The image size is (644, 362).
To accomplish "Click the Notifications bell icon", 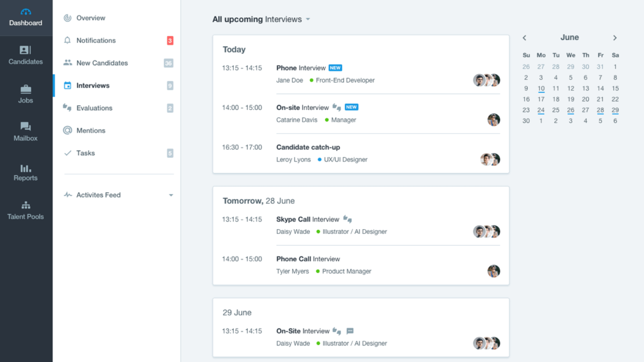I will point(67,40).
